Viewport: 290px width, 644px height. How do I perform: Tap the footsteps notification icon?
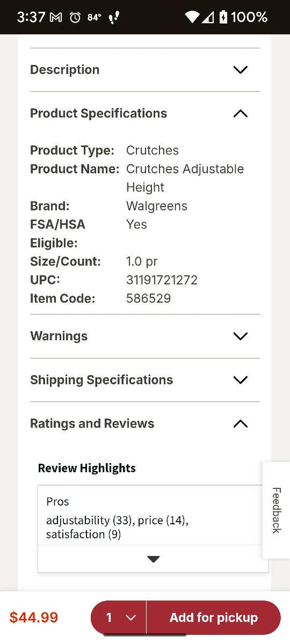(x=114, y=17)
